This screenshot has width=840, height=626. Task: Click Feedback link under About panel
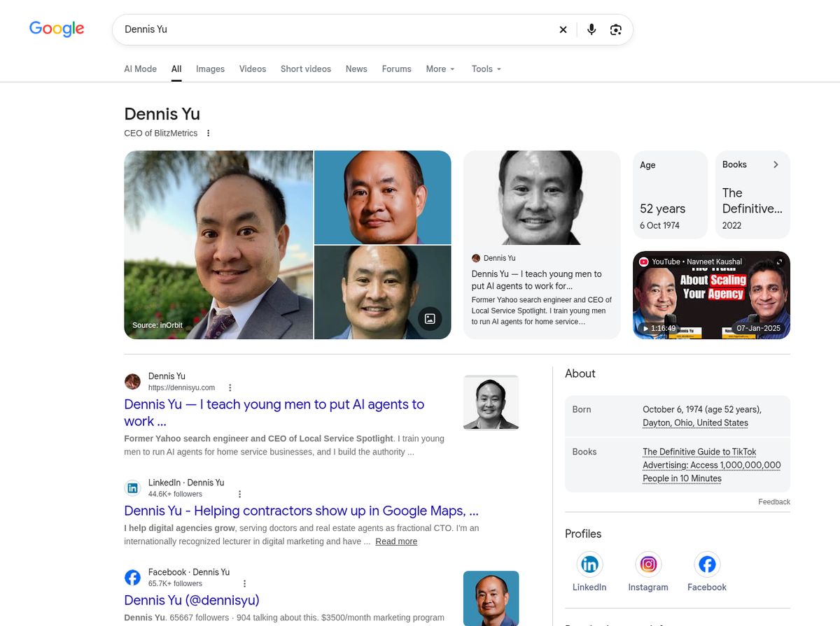(774, 501)
